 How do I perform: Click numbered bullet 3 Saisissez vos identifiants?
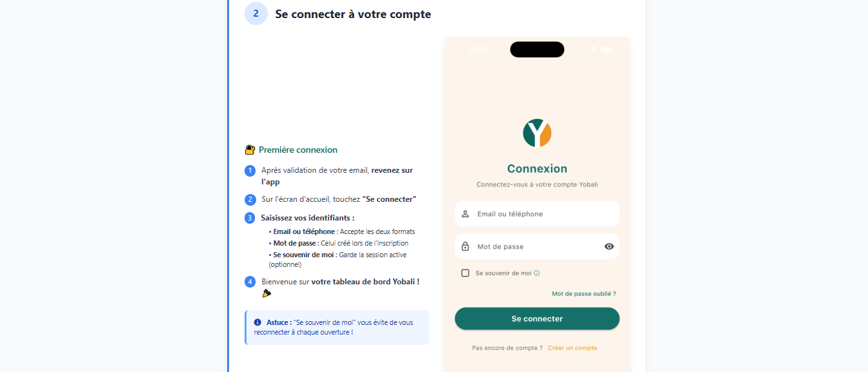[250, 218]
